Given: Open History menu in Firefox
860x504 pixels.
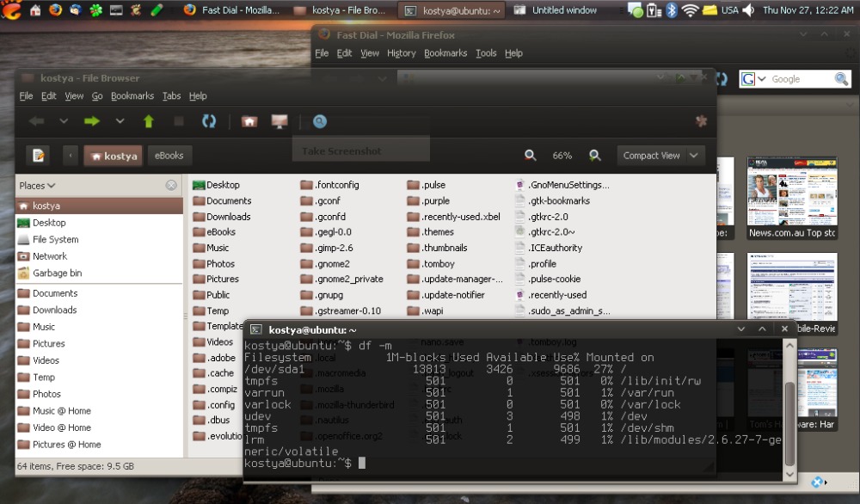Looking at the screenshot, I should pos(401,53).
